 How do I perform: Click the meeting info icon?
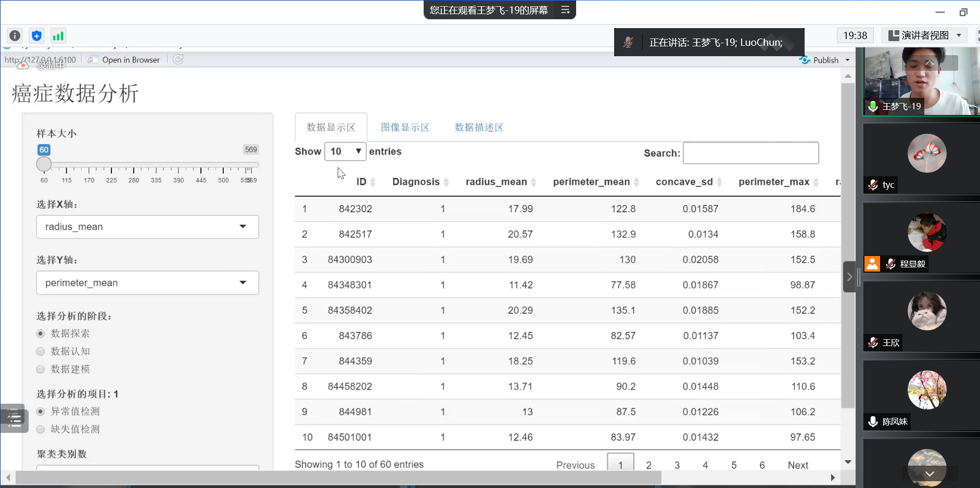click(x=15, y=35)
